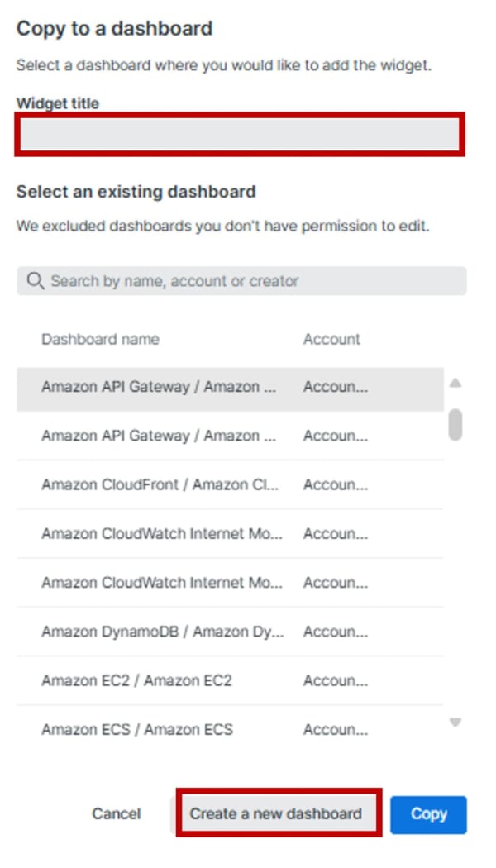Select the Amazon ECS / Amazon ECS dashboard
Viewport: 496px width, 868px height.
137,730
